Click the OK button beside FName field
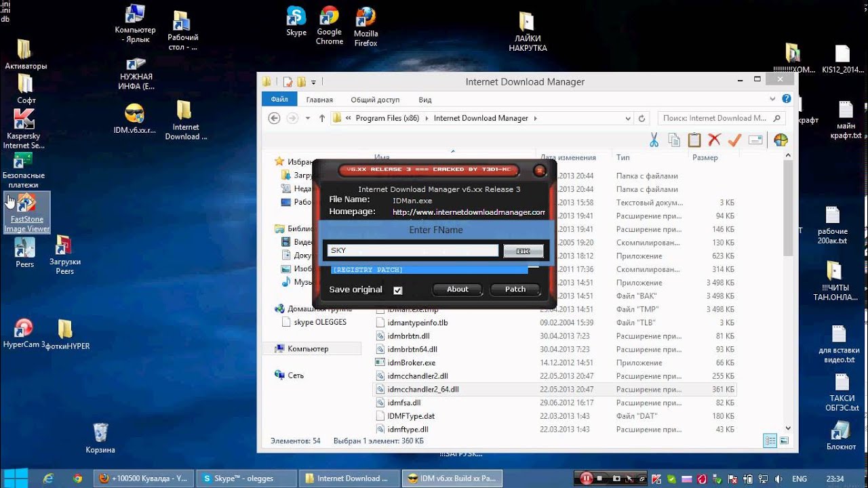Screen dimensions: 868x488 tap(524, 251)
